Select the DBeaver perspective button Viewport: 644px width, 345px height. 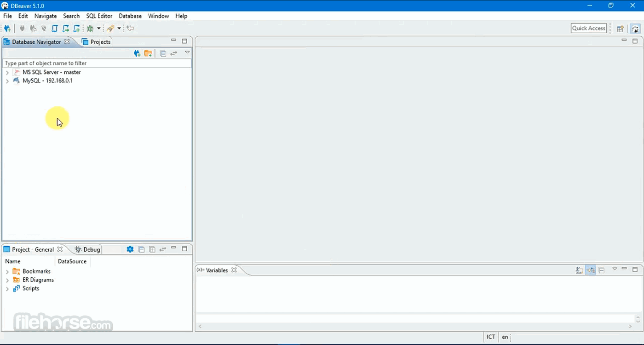(x=635, y=29)
